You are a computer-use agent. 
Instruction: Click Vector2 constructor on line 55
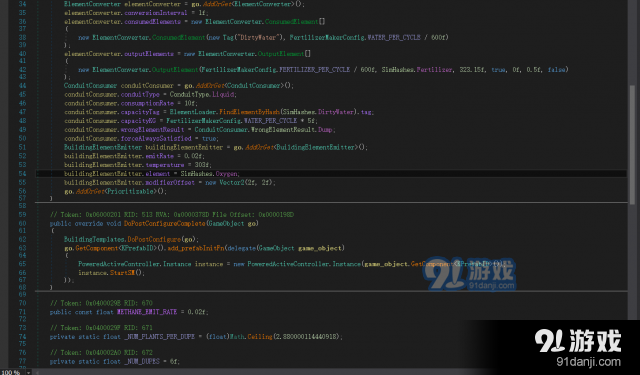click(x=232, y=183)
